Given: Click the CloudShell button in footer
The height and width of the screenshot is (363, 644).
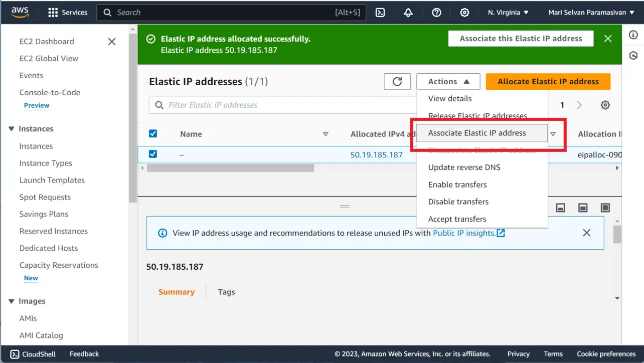Looking at the screenshot, I should [x=33, y=354].
